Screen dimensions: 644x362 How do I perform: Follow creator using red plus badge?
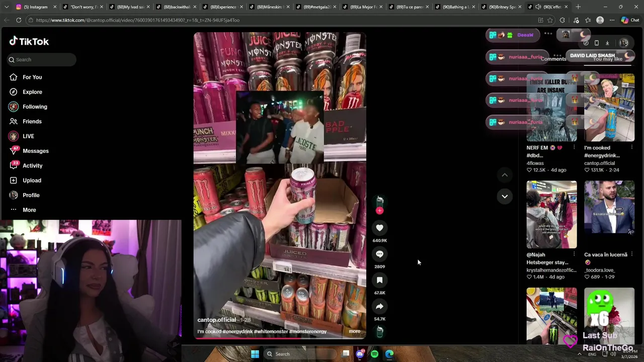(379, 211)
